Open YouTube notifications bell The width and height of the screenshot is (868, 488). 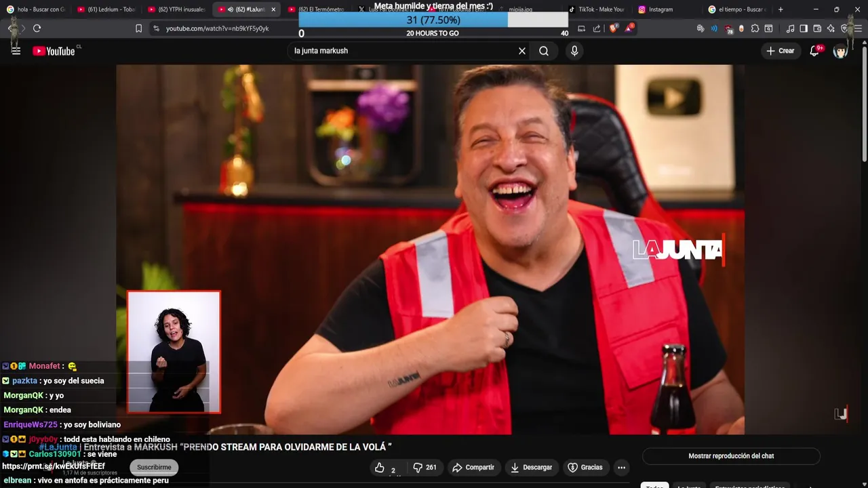[x=814, y=51]
